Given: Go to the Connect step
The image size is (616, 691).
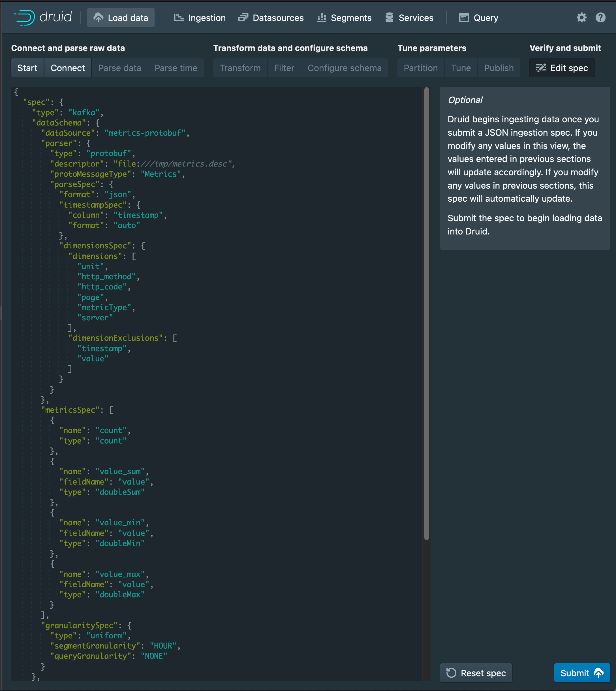Looking at the screenshot, I should click(68, 68).
